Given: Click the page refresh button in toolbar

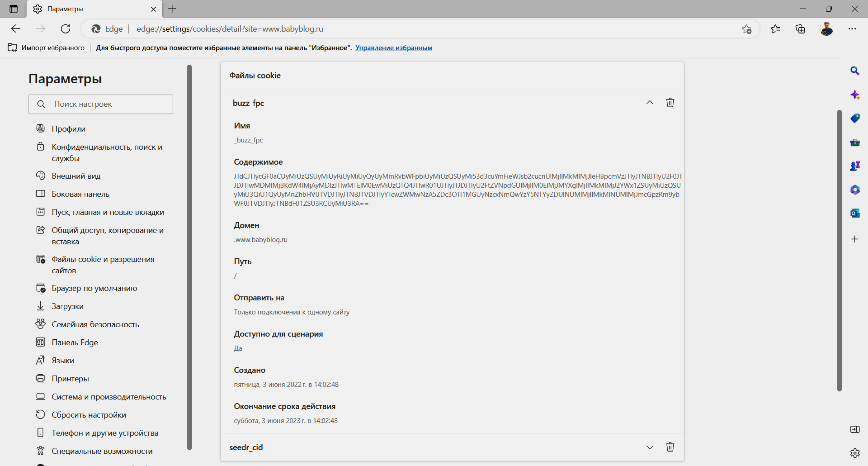Looking at the screenshot, I should coord(65,28).
